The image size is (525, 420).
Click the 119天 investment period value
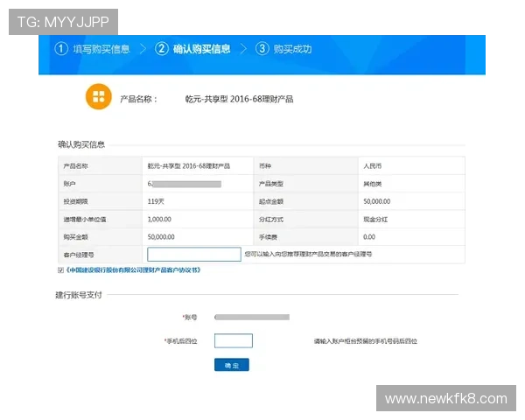coord(156,201)
